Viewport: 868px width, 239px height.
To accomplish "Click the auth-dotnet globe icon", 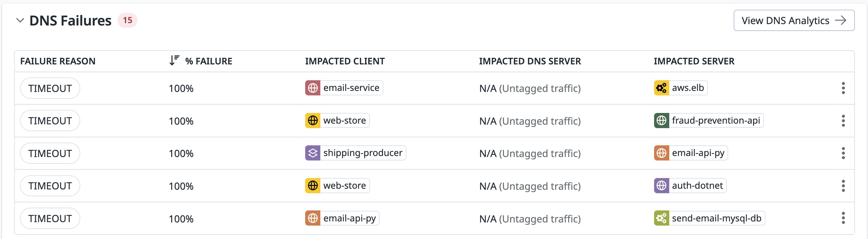I will click(x=661, y=186).
